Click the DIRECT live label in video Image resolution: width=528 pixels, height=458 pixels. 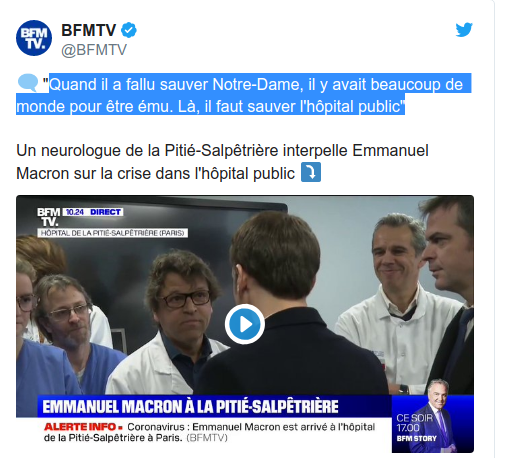point(105,212)
